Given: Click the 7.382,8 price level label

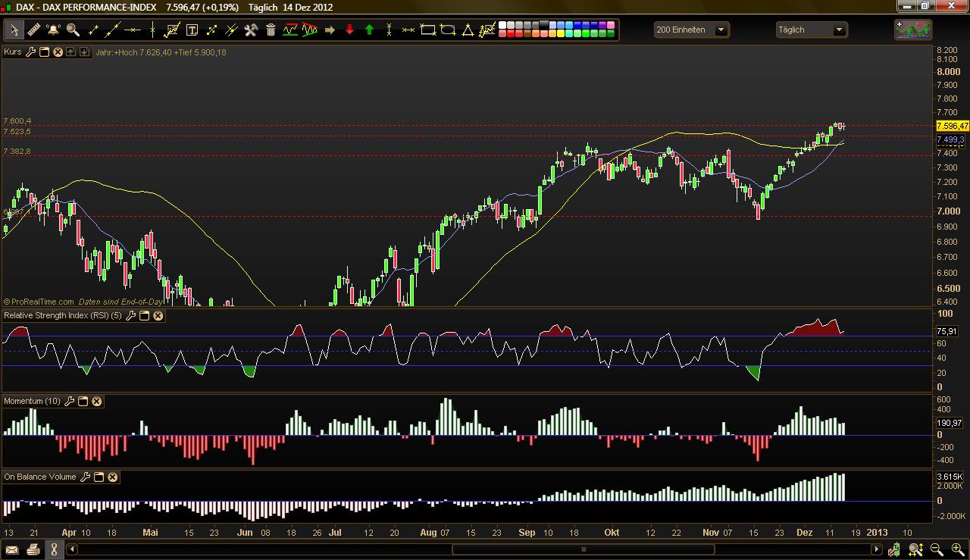Looking at the screenshot, I should [17, 152].
